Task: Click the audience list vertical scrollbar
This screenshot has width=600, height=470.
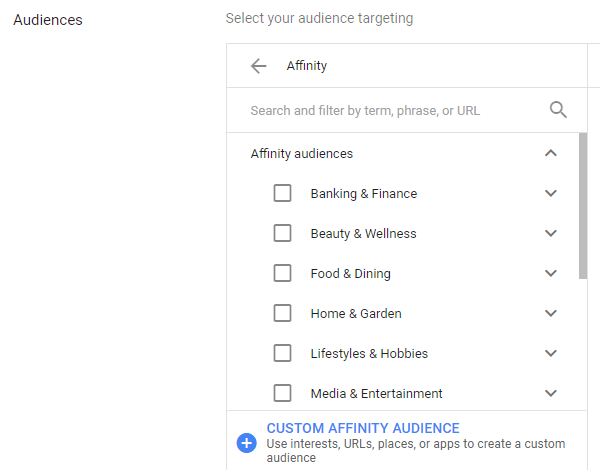Action: tap(583, 205)
